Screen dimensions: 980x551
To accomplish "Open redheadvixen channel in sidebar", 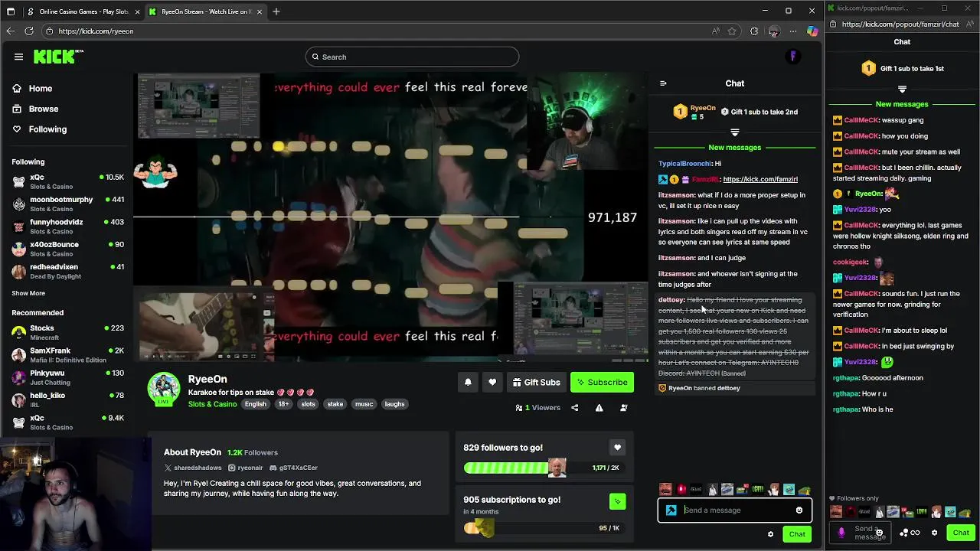I will coord(68,271).
